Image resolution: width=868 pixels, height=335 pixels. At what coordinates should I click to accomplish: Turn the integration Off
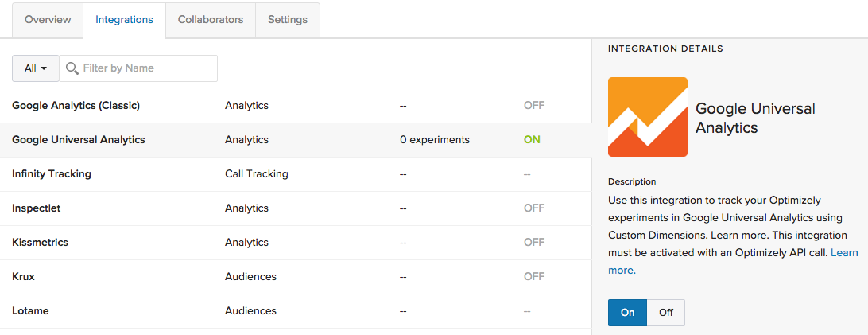tap(666, 312)
